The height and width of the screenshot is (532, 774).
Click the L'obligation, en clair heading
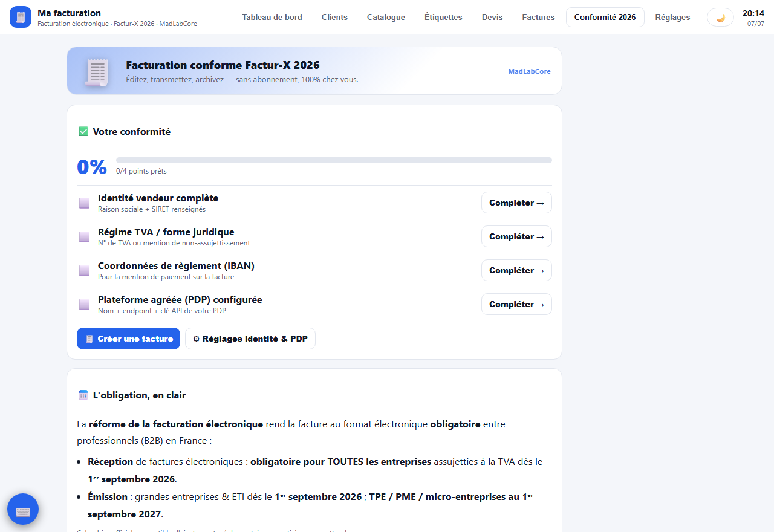click(139, 395)
